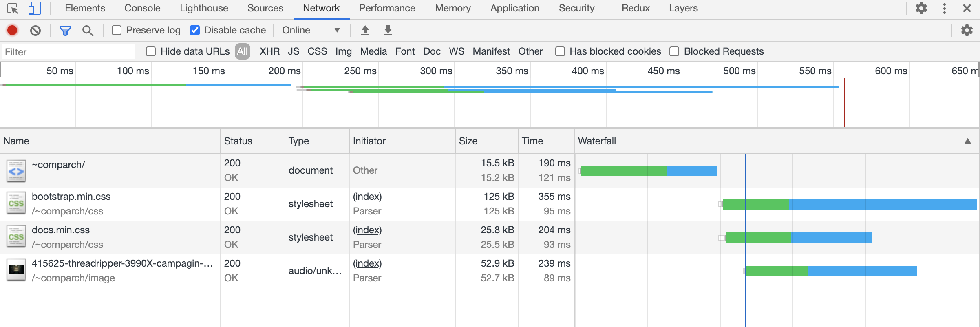The width and height of the screenshot is (980, 327).
Task: Click the Filter text input field
Action: click(68, 52)
